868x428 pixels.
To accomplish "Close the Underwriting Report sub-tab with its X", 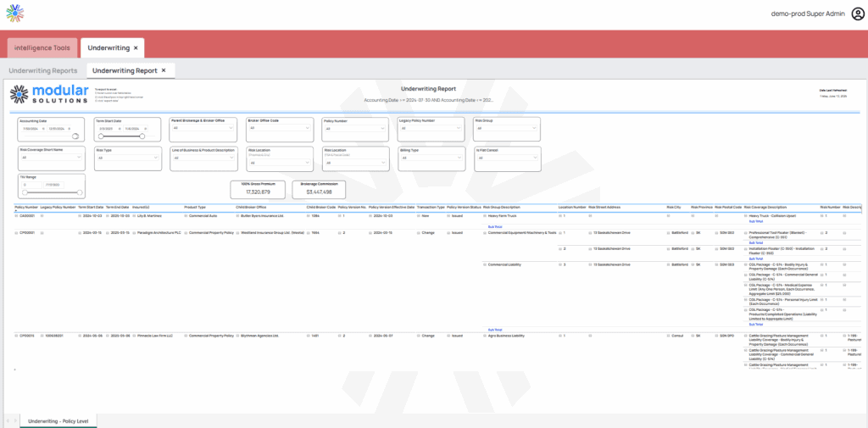I will point(164,70).
